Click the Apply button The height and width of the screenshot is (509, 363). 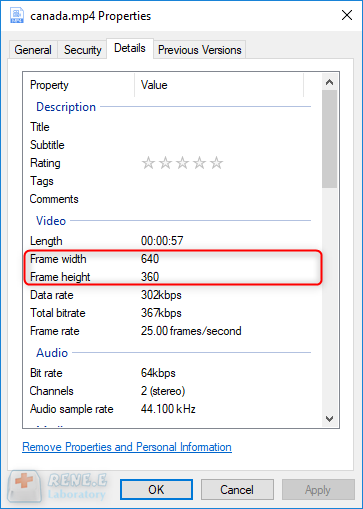click(318, 490)
